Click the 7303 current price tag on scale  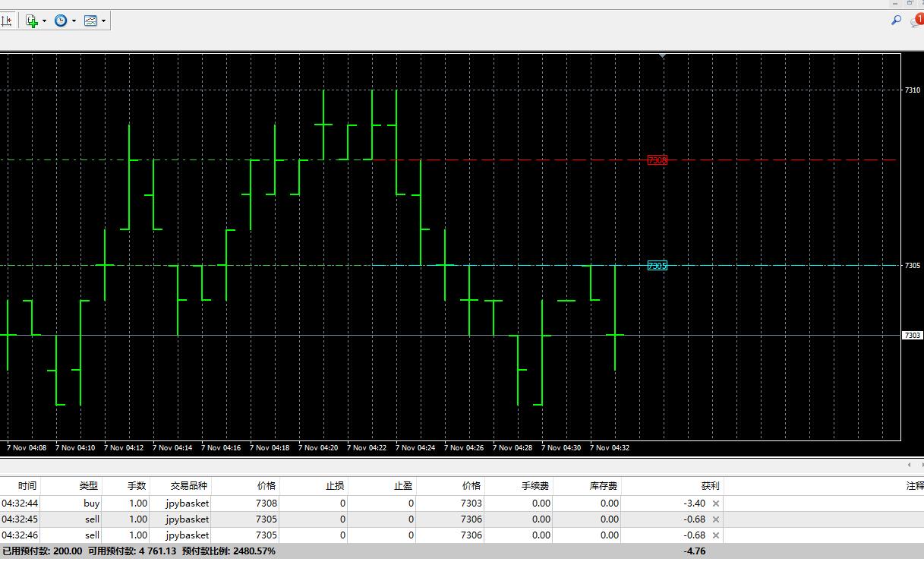pyautogui.click(x=912, y=336)
